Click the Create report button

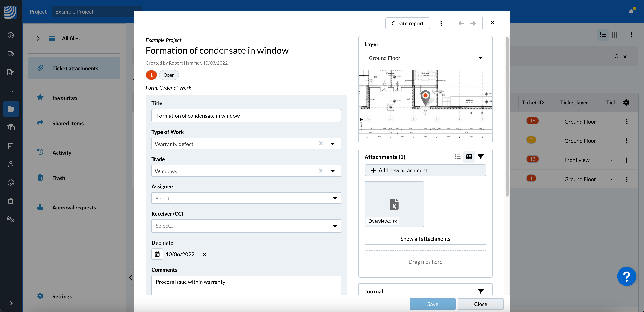(x=407, y=23)
